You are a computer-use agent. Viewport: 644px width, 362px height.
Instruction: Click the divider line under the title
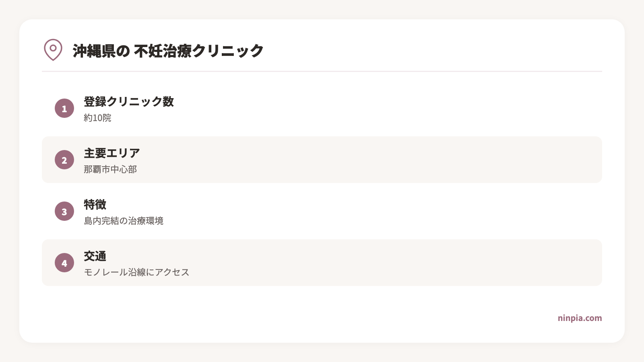click(322, 71)
